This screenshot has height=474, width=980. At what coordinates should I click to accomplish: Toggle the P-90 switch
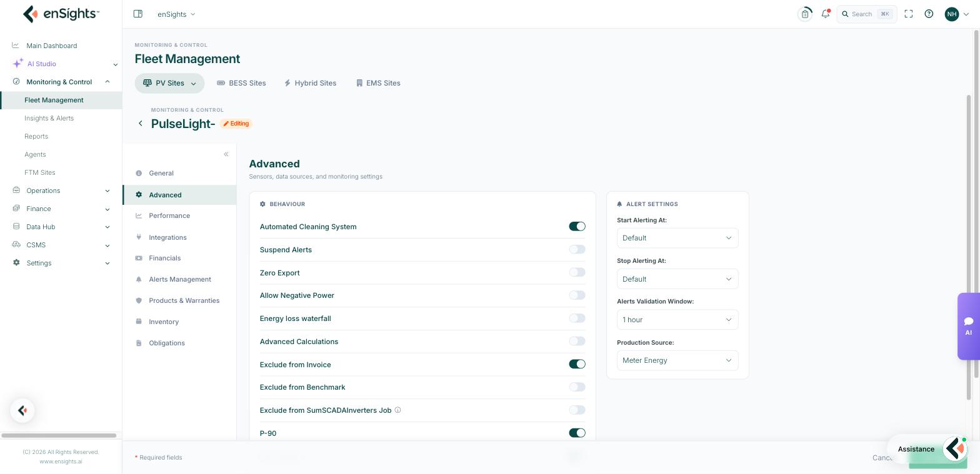pyautogui.click(x=577, y=433)
